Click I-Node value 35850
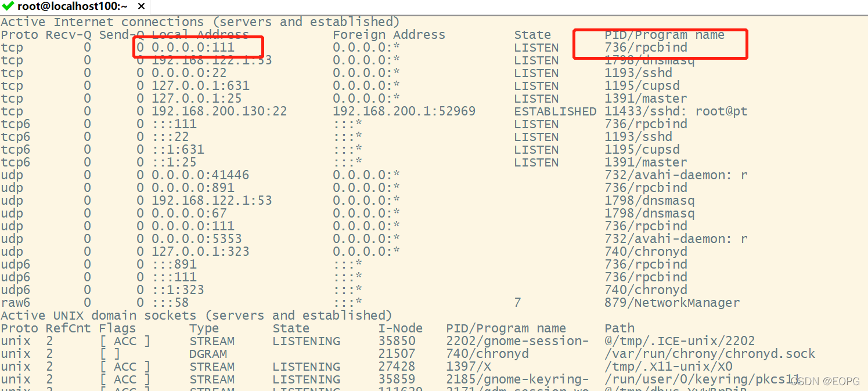The image size is (868, 391). 397,341
